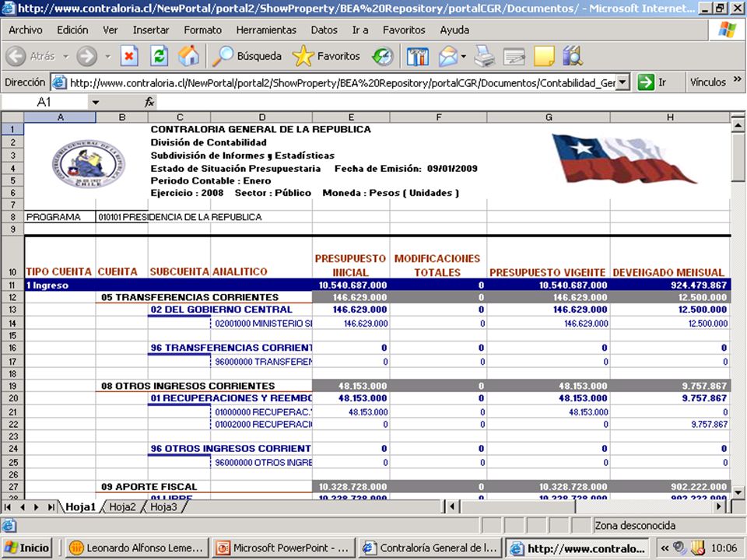Expand hidden system tray icons chevron
747x560 pixels.
coord(664,548)
